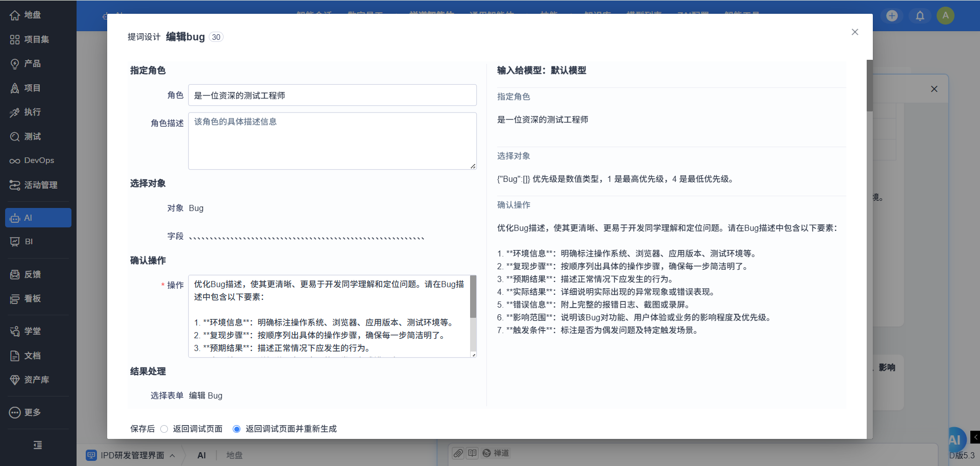The image size is (980, 466).
Task: Click the 角色描述 text area
Action: click(x=332, y=141)
